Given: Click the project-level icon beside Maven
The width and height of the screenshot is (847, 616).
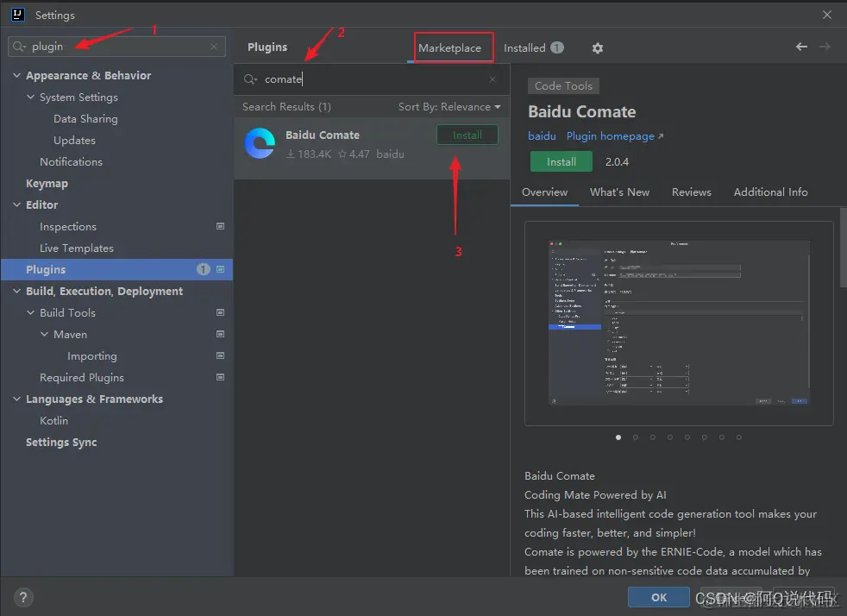Looking at the screenshot, I should (221, 334).
